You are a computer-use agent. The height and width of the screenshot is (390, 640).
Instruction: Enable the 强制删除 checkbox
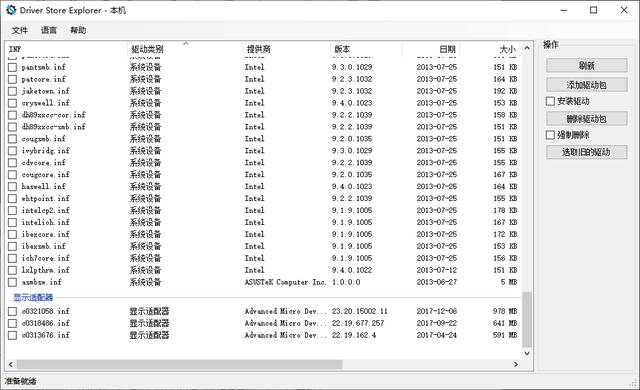pyautogui.click(x=550, y=135)
